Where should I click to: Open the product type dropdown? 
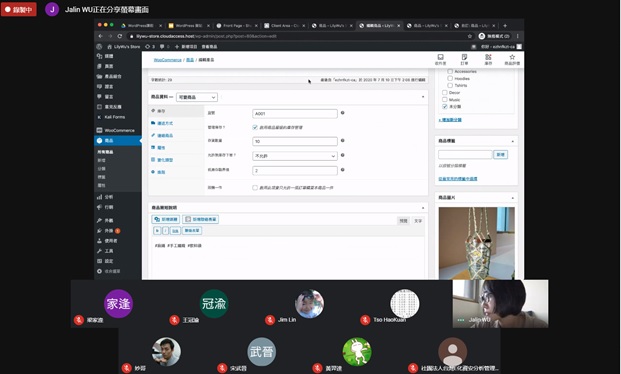pyautogui.click(x=197, y=97)
